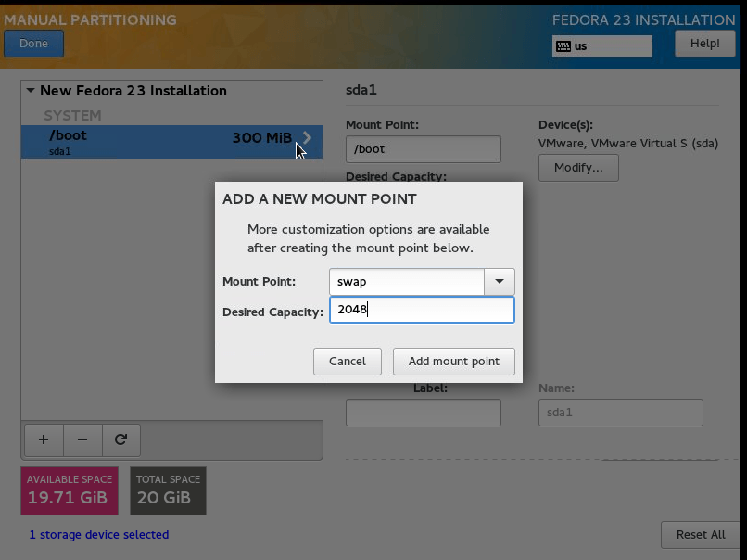Click the plus icon to add mount point
Screen dimensions: 747x560
44,439
